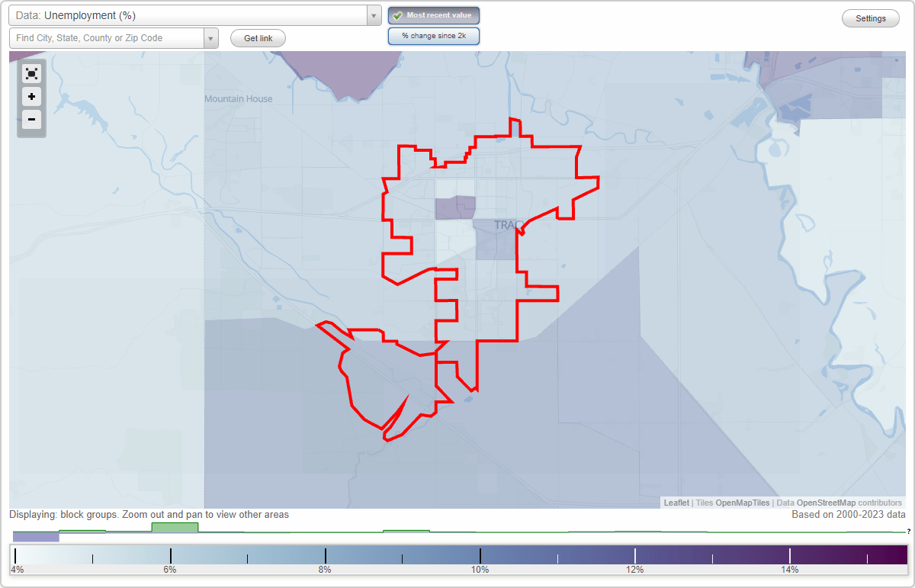Zoom in using the plus icon
This screenshot has width=915, height=588.
click(31, 96)
